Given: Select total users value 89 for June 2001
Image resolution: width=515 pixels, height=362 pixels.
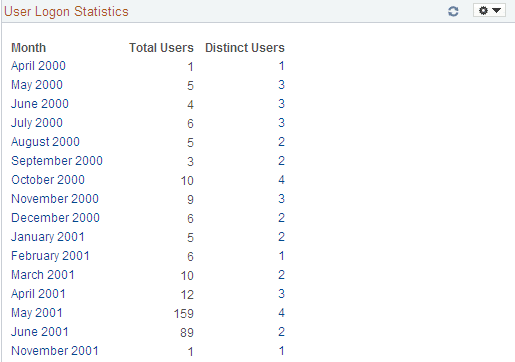Looking at the screenshot, I should pos(187,333).
